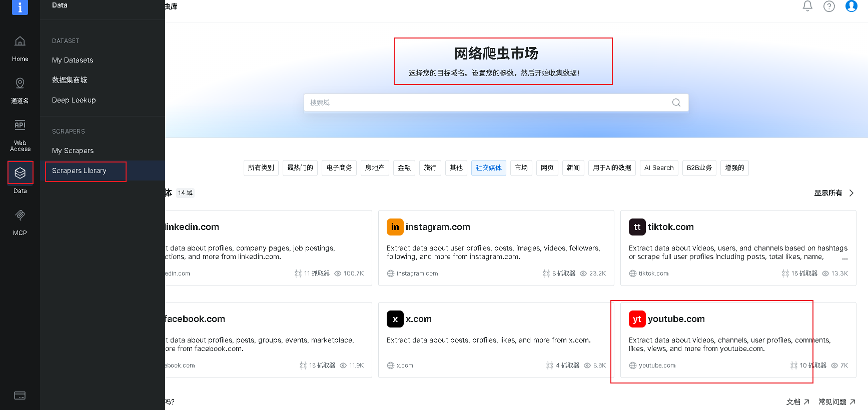Click the '8 抓取器' text on instagram card
This screenshot has width=868, height=410.
pyautogui.click(x=564, y=273)
